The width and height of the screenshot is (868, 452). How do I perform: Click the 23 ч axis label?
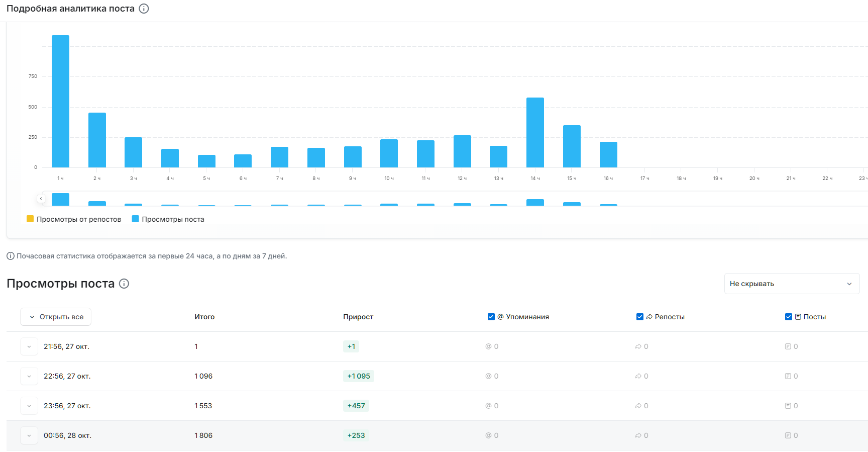click(863, 178)
